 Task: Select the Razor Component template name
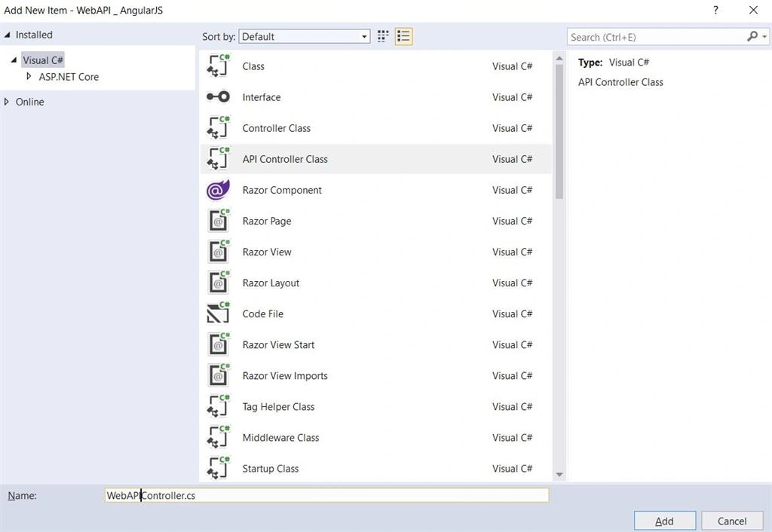[282, 191]
